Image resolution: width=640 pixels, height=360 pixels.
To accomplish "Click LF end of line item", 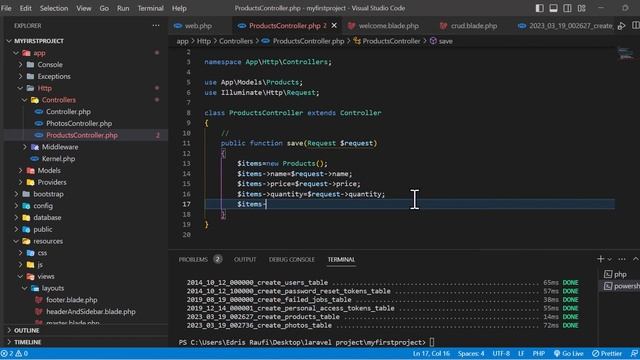I will pyautogui.click(x=521, y=354).
